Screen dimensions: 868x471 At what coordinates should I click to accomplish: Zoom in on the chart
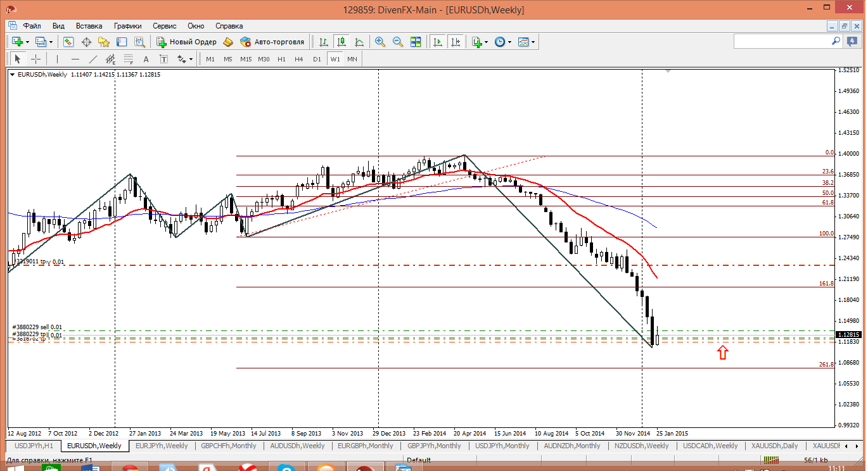(380, 42)
